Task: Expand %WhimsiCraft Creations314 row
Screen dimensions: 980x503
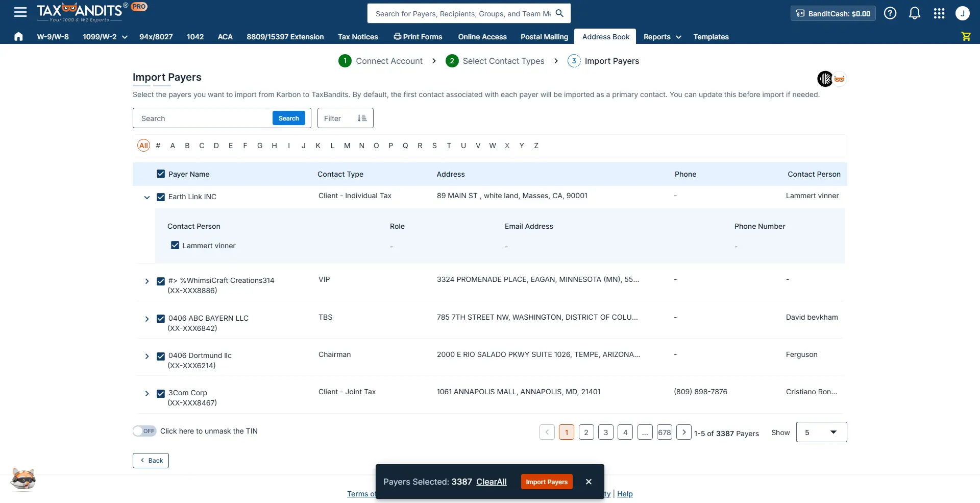Action: (147, 281)
